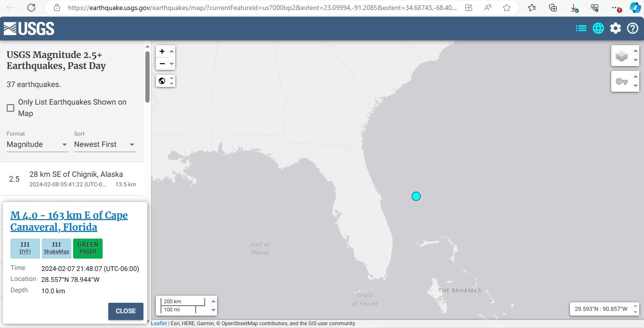Image resolution: width=644 pixels, height=328 pixels.
Task: Expand arrows beside the layers control
Action: [636, 56]
